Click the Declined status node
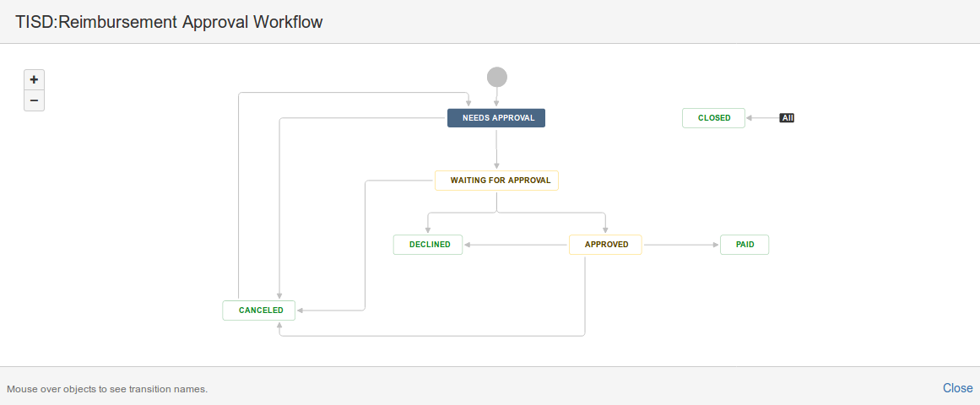The width and height of the screenshot is (980, 405). [x=428, y=245]
